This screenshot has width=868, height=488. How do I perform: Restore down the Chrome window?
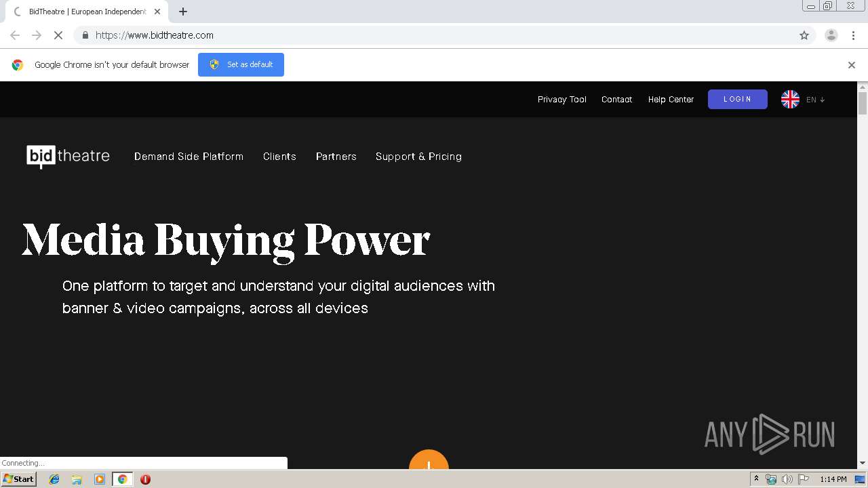828,6
